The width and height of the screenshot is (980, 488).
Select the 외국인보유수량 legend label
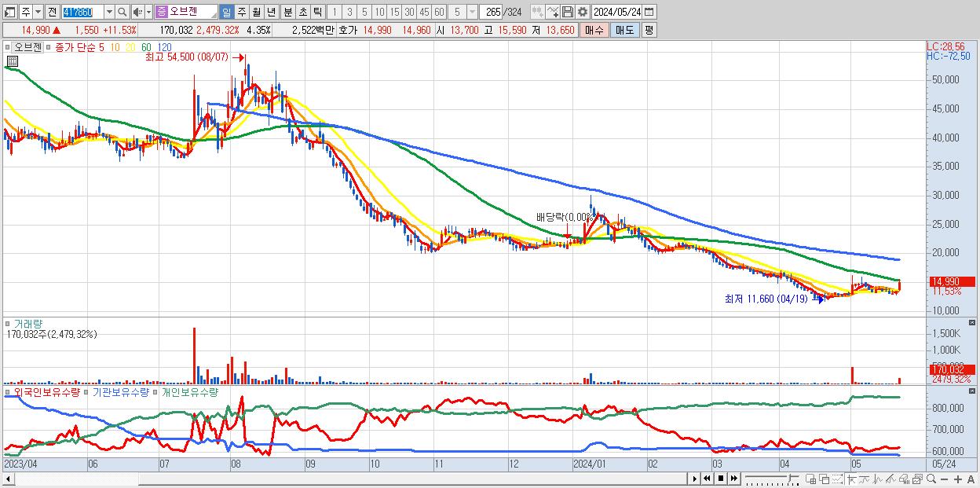pyautogui.click(x=46, y=391)
